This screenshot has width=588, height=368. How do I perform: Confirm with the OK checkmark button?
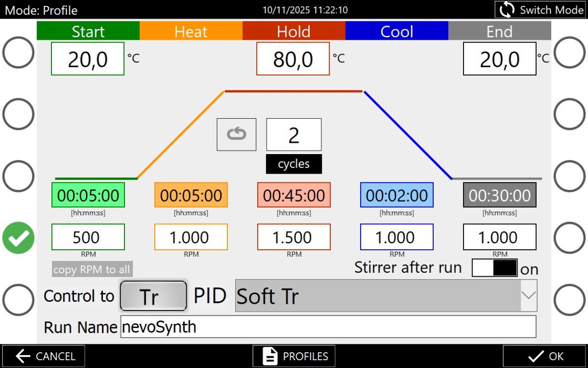545,356
